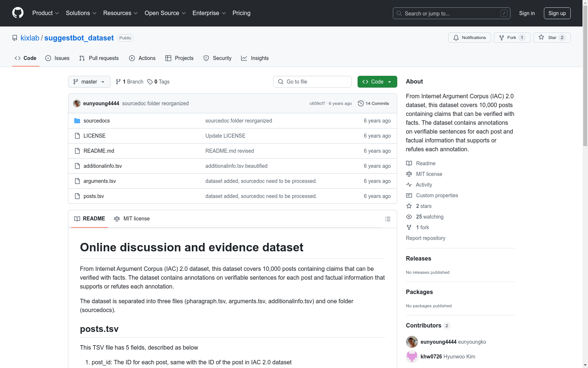Click the Sign up button
The height and width of the screenshot is (368, 588).
557,13
